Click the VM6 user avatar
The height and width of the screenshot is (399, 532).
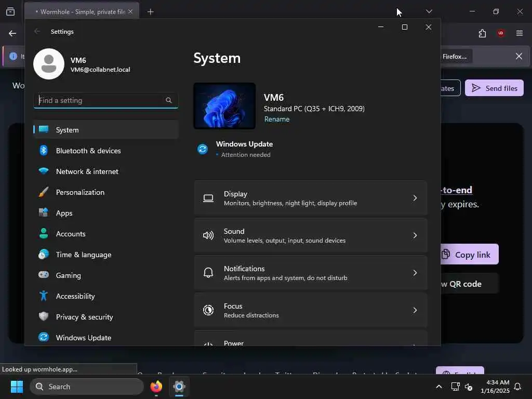[x=49, y=64]
